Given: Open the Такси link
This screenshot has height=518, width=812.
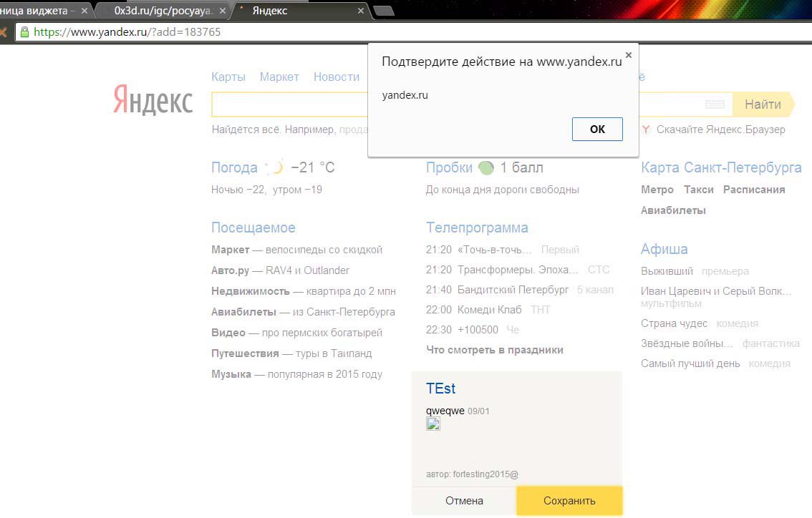Looking at the screenshot, I should pyautogui.click(x=699, y=190).
